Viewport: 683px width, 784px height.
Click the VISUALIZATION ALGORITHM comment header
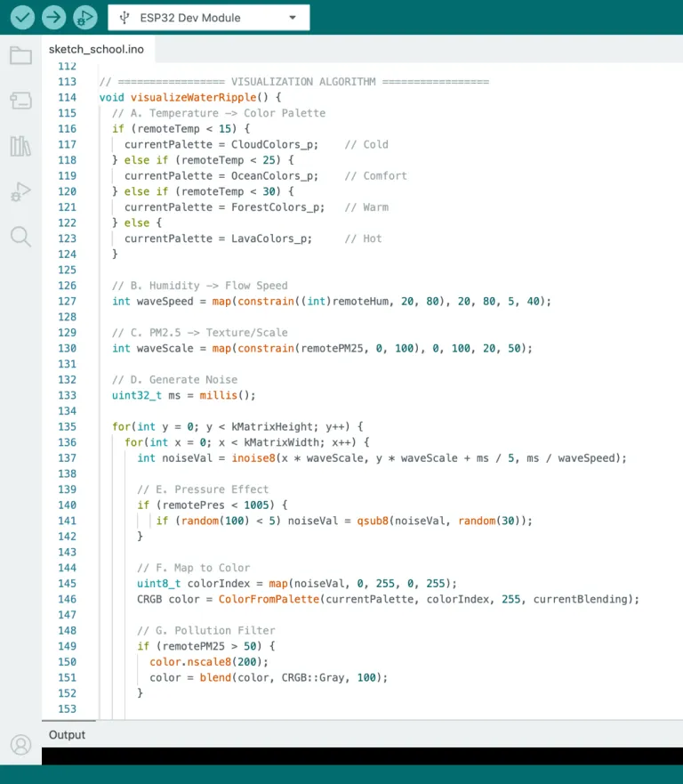click(x=303, y=82)
